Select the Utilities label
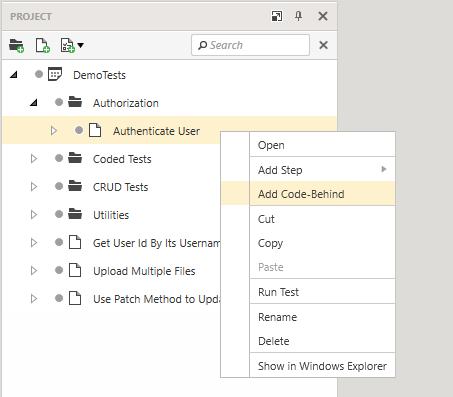Screen dimensions: 453x397 tap(111, 215)
